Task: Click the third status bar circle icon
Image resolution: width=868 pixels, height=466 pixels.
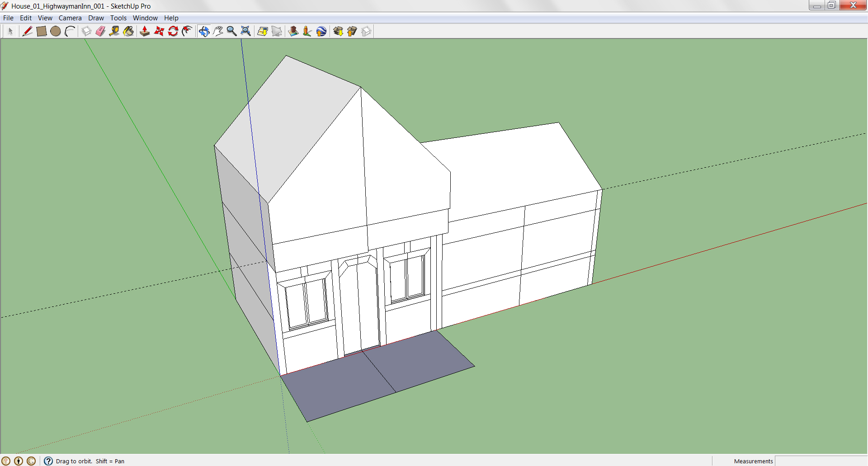Action: point(31,461)
